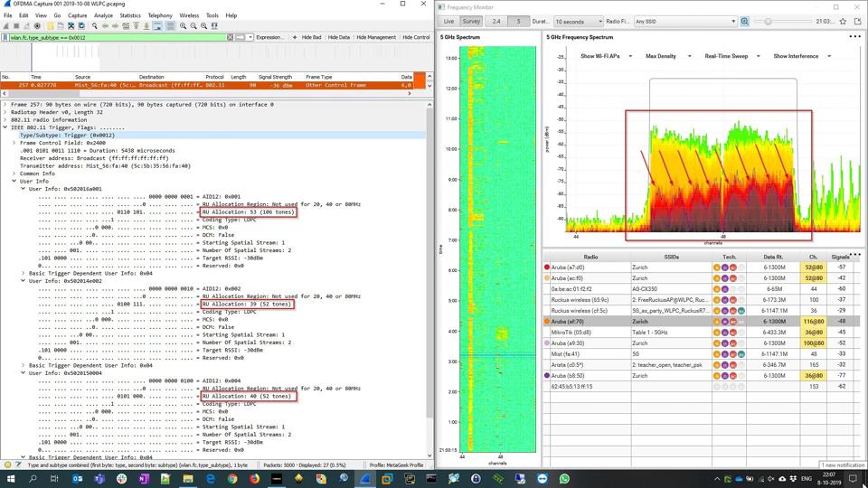Screen dimensions: 868x488
Task: Jump to first packet icon
Action: coord(137,26)
